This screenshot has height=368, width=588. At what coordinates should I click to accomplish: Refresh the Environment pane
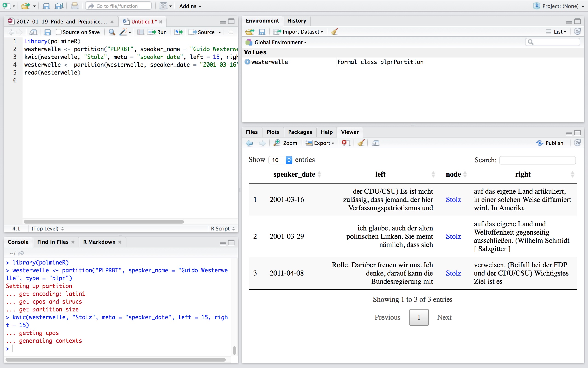coord(578,32)
